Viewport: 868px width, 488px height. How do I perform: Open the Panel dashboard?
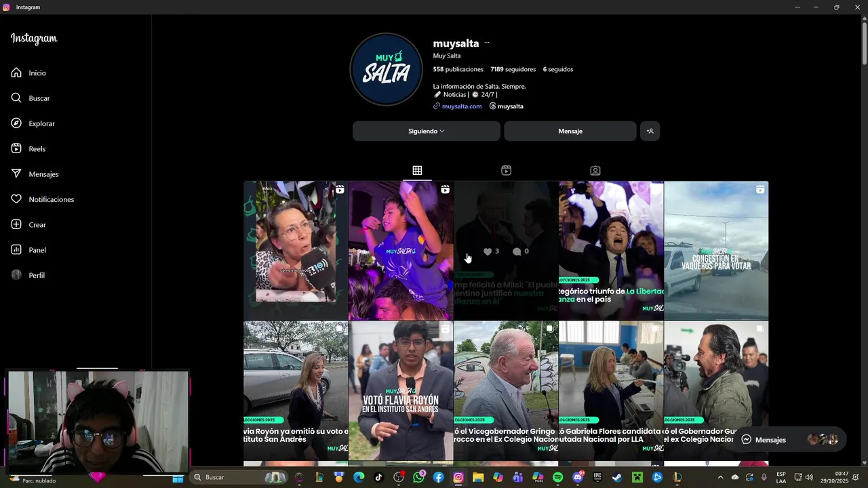(x=28, y=250)
